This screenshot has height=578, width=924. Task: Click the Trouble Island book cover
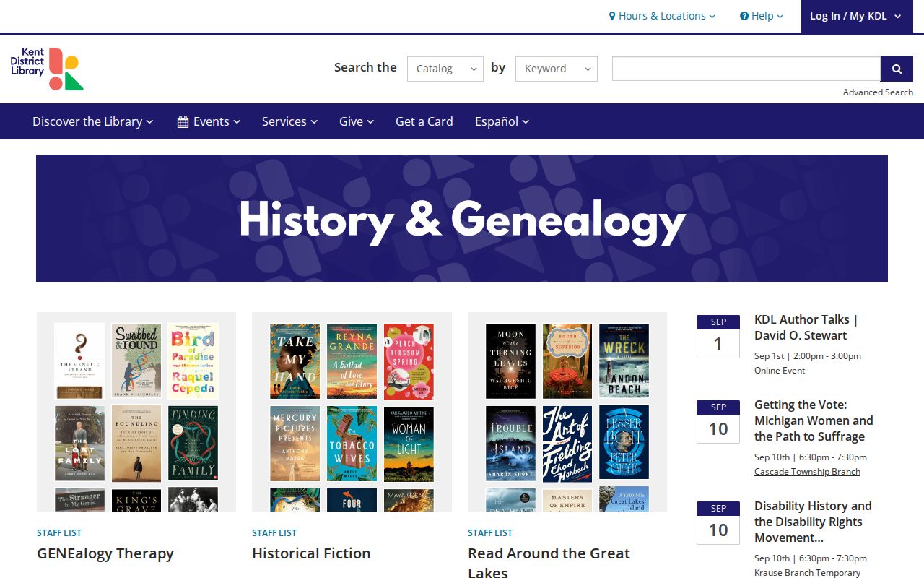[511, 444]
